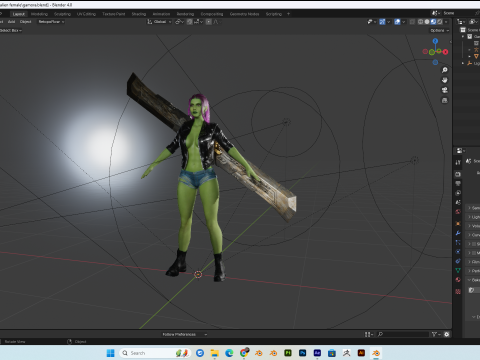480x360 pixels.
Task: Open the Geometry Nodes workspace tab
Action: click(x=244, y=14)
